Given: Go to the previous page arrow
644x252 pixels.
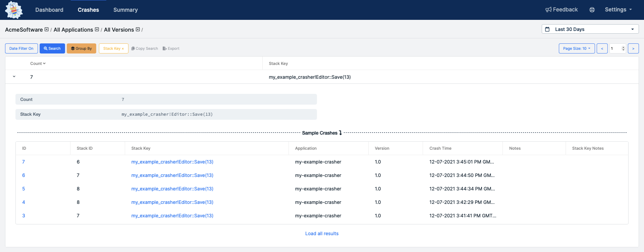Looking at the screenshot, I should coord(602,48).
